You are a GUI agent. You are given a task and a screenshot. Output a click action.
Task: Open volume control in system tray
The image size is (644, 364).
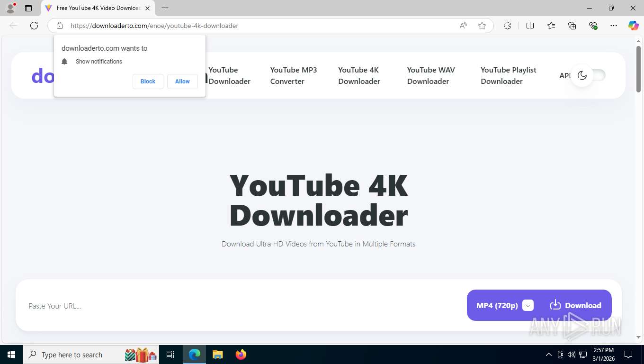(x=572, y=355)
